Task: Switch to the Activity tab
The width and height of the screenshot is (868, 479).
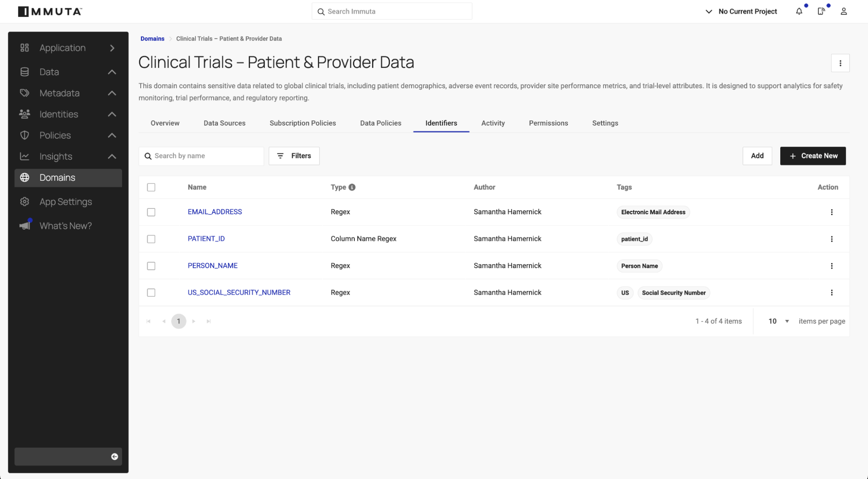Action: pyautogui.click(x=493, y=123)
